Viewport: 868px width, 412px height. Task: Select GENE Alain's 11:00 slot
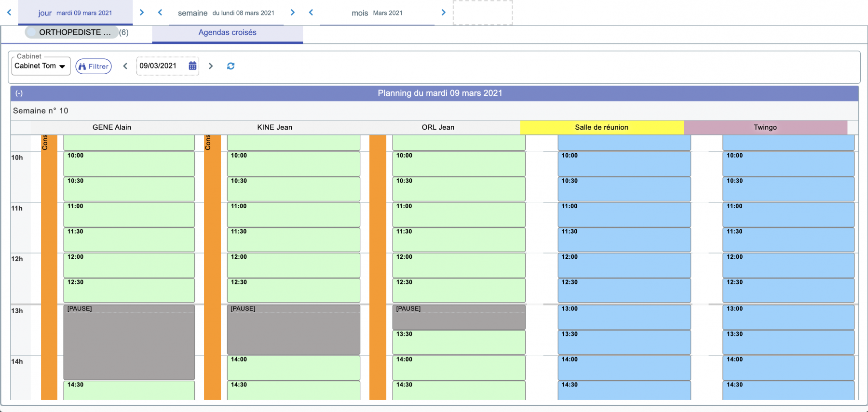[x=129, y=214]
